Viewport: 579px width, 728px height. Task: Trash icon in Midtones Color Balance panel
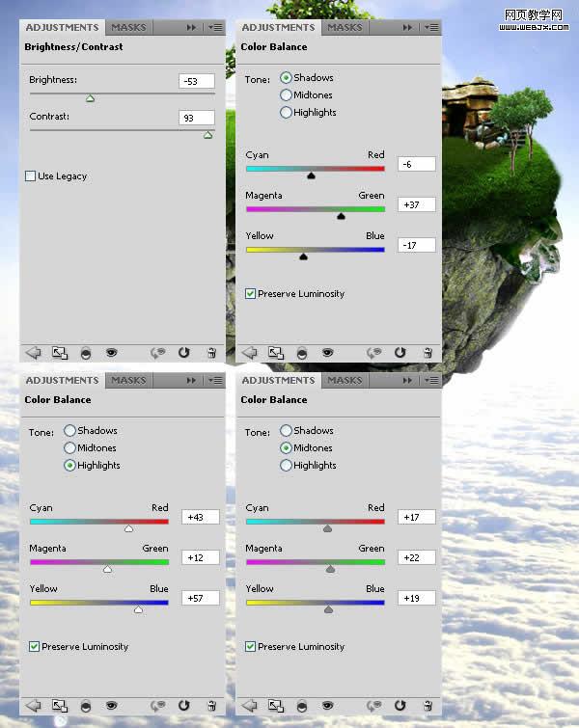(427, 706)
